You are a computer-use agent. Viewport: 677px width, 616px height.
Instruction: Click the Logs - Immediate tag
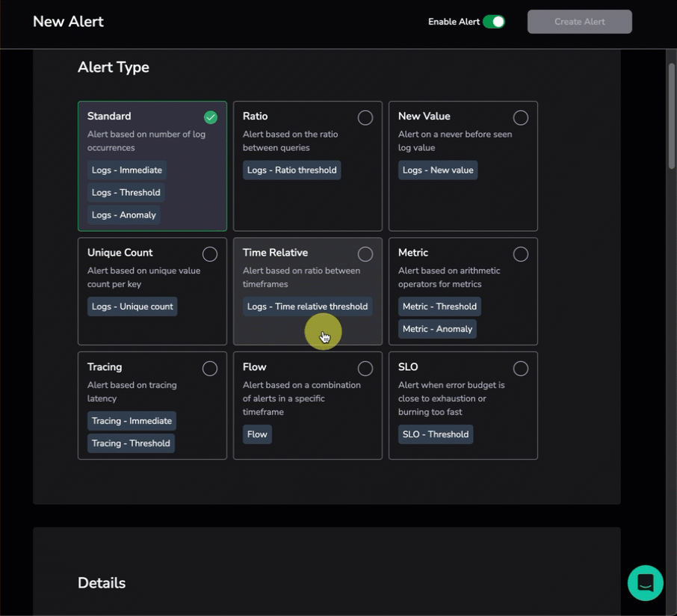pyautogui.click(x=126, y=170)
